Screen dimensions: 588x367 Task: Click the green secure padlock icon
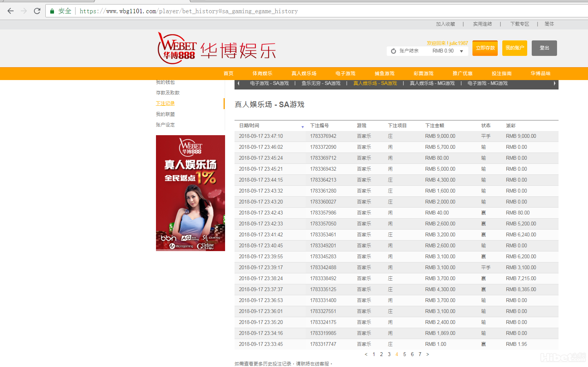click(52, 11)
